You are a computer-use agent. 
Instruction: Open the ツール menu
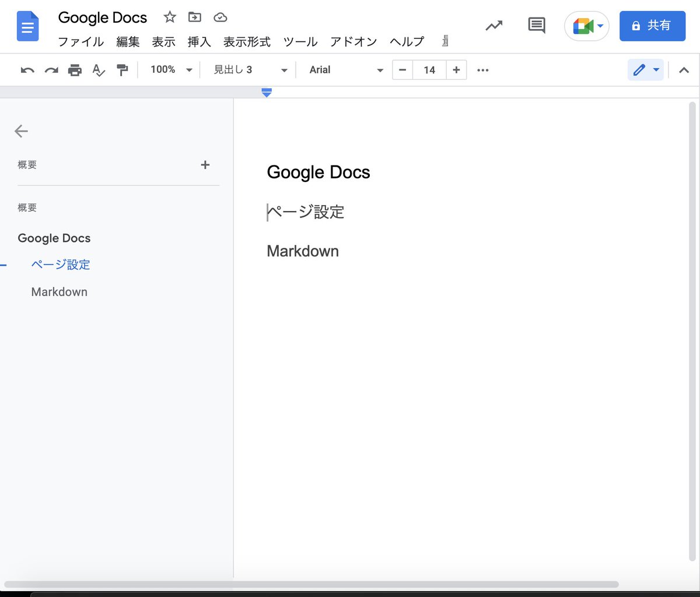pos(300,42)
